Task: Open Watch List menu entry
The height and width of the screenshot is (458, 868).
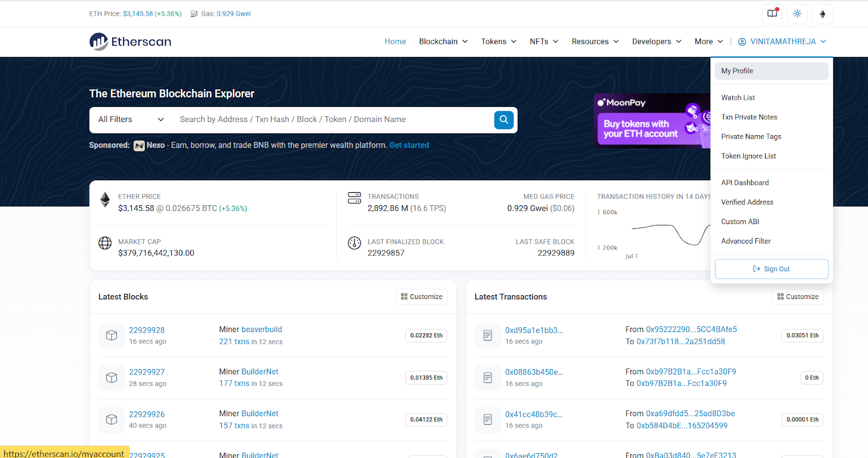Action: 738,98
